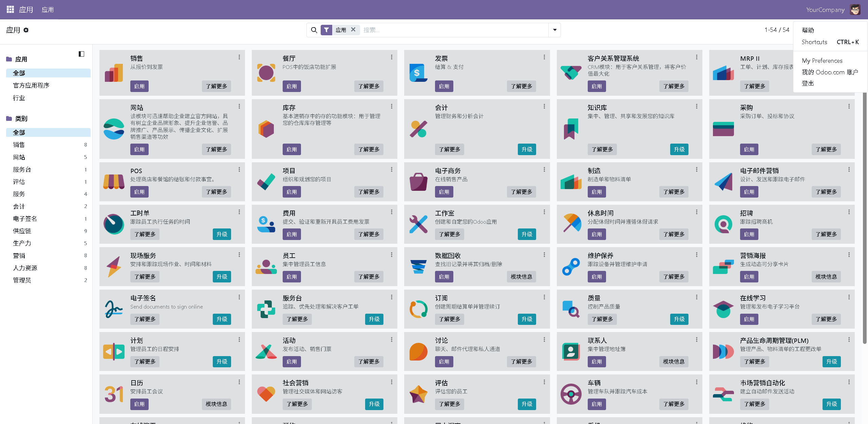Open the main apps grid menu icon

(10, 10)
